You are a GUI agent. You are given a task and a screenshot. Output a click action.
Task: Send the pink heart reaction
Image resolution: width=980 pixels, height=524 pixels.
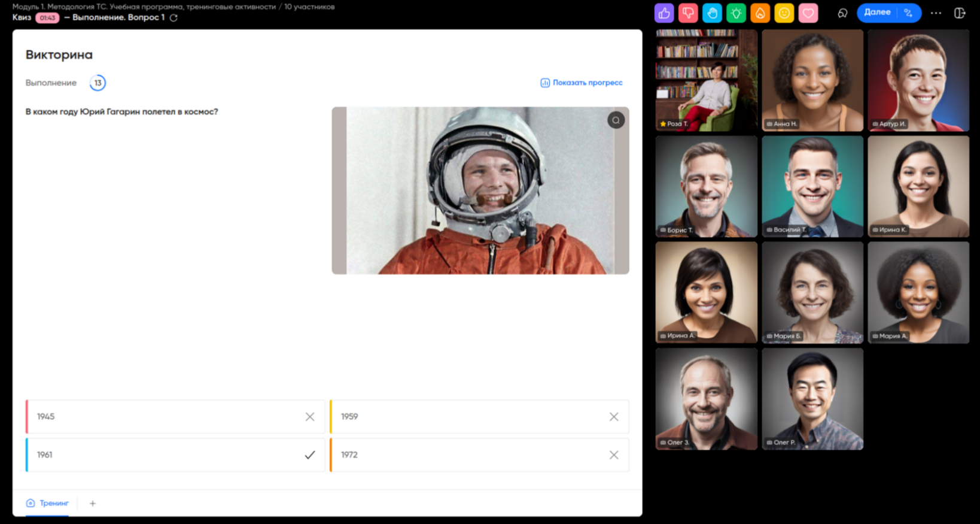click(x=808, y=13)
